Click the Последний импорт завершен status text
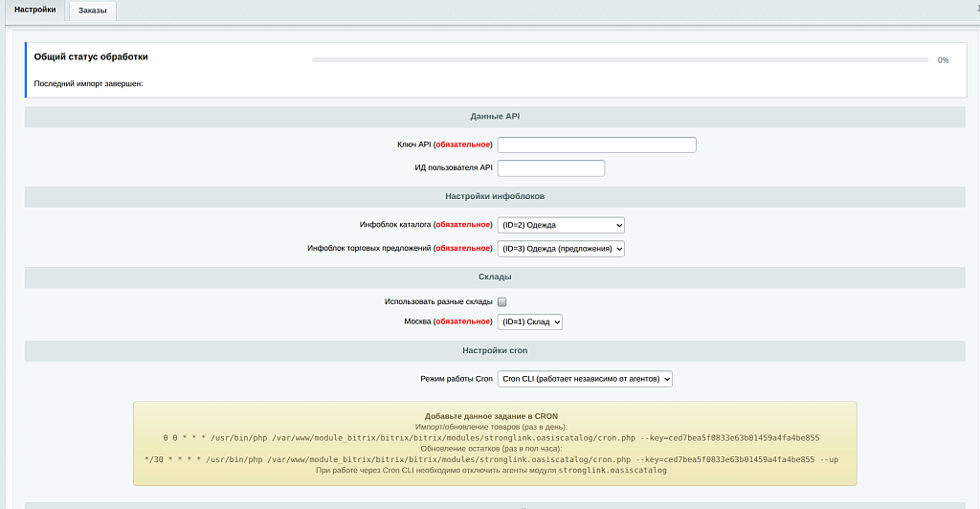Image resolution: width=980 pixels, height=509 pixels. pyautogui.click(x=88, y=84)
